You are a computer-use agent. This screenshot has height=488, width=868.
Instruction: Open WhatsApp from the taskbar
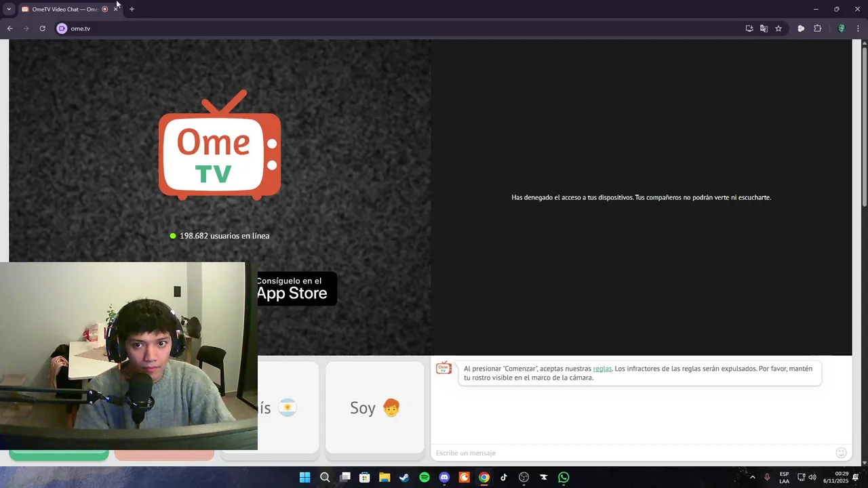tap(564, 477)
